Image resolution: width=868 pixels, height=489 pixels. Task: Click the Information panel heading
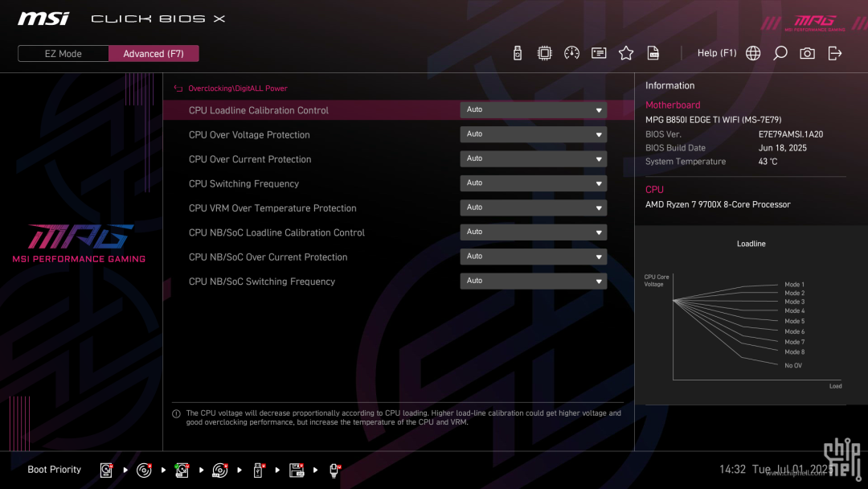pos(669,86)
